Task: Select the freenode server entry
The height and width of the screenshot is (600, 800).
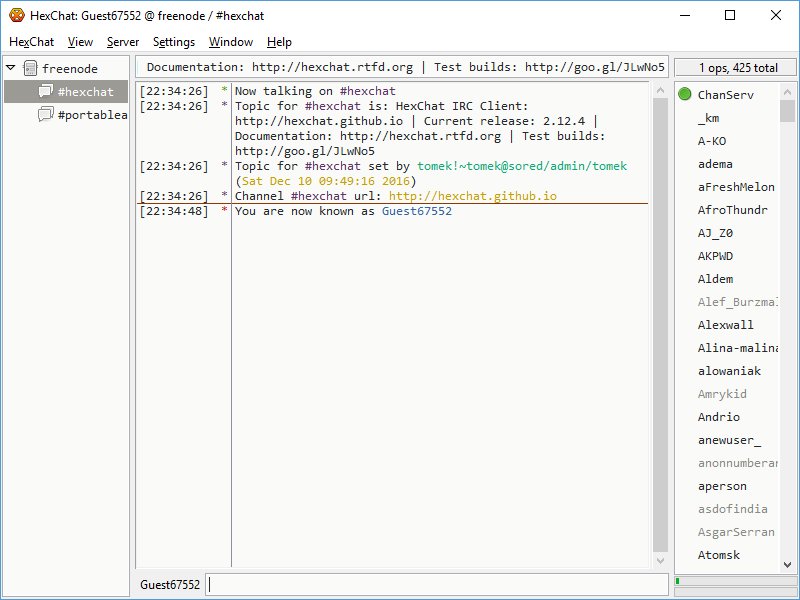Action: [66, 68]
